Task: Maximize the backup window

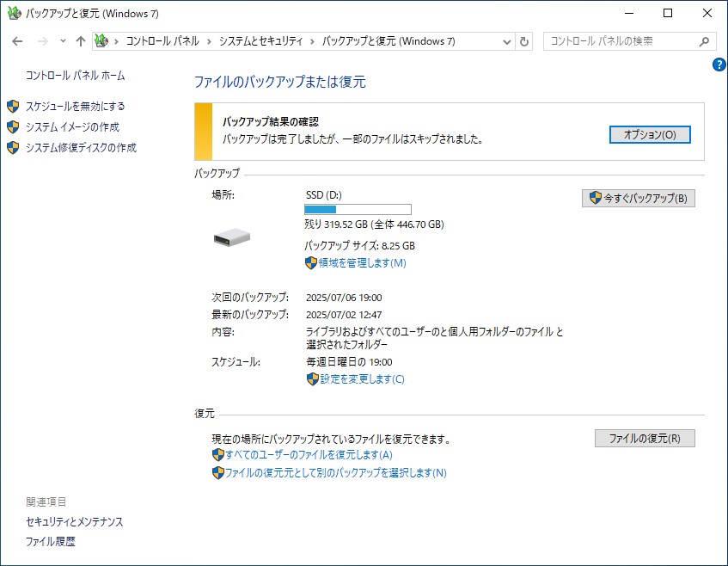Action: point(668,13)
